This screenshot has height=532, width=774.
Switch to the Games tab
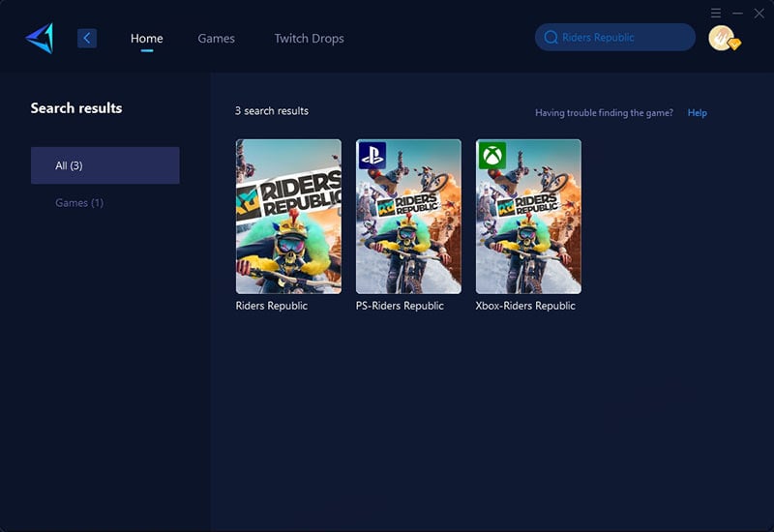pyautogui.click(x=216, y=39)
